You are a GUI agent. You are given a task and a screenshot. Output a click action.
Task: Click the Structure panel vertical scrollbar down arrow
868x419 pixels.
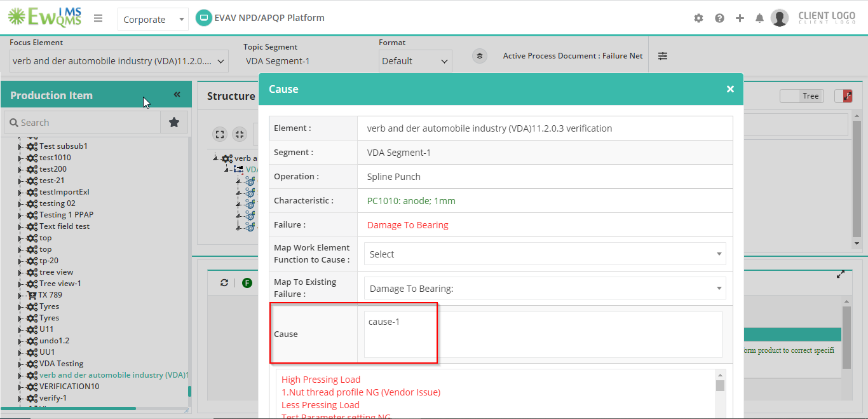(x=857, y=244)
